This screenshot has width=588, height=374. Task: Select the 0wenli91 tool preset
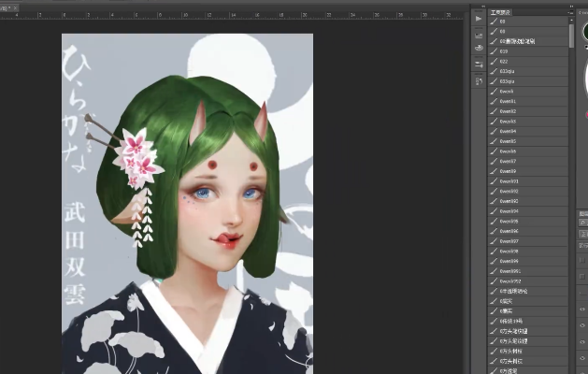pyautogui.click(x=528, y=181)
